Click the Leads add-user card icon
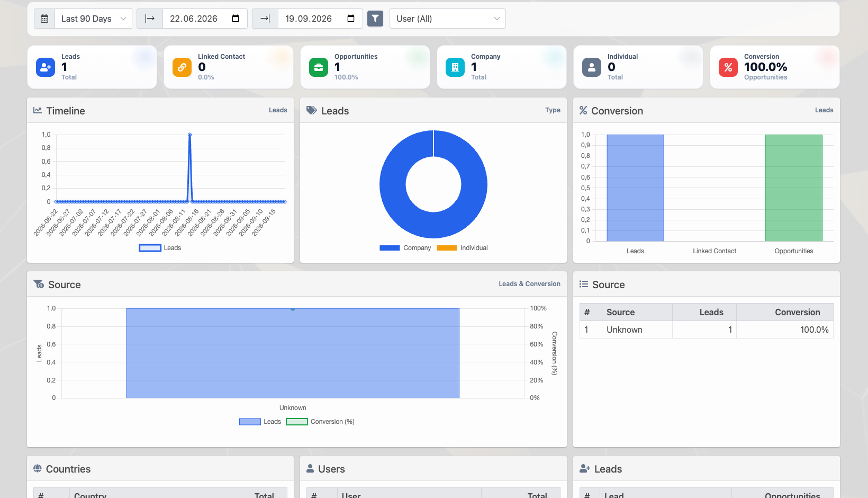Image resolution: width=868 pixels, height=498 pixels. point(46,67)
